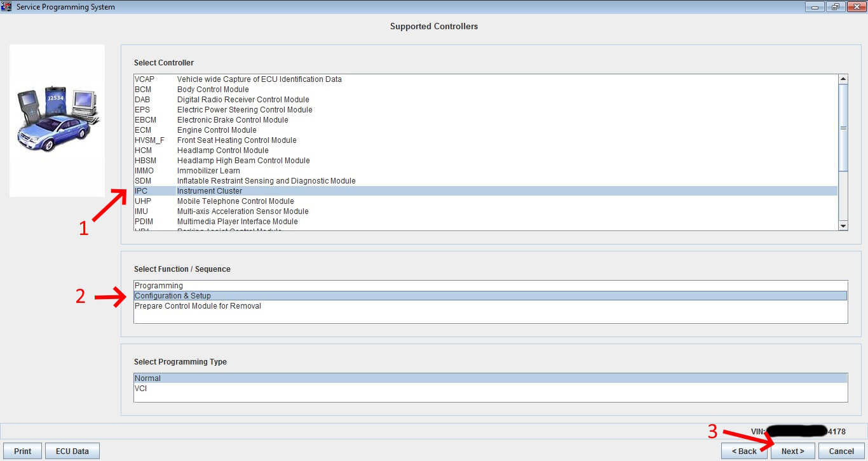Proceed with the Next > button

click(x=793, y=451)
